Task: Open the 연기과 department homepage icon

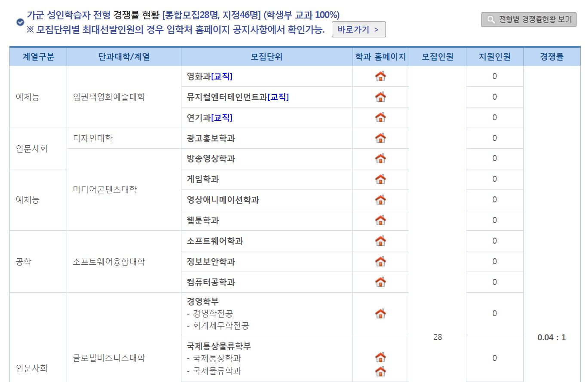Action: 380,117
